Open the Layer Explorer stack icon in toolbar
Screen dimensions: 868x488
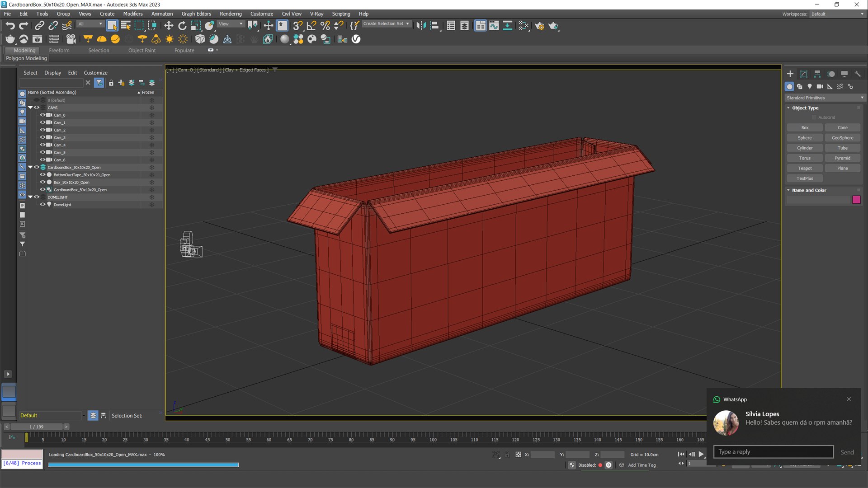(464, 26)
